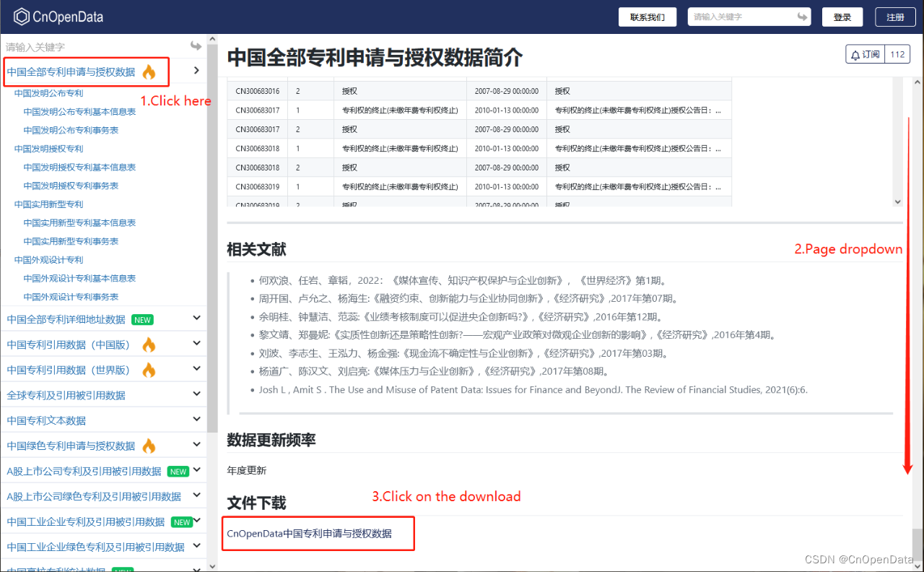924x572 pixels.
Task: Click the CnOpenData brand name in header
Action: [x=68, y=17]
